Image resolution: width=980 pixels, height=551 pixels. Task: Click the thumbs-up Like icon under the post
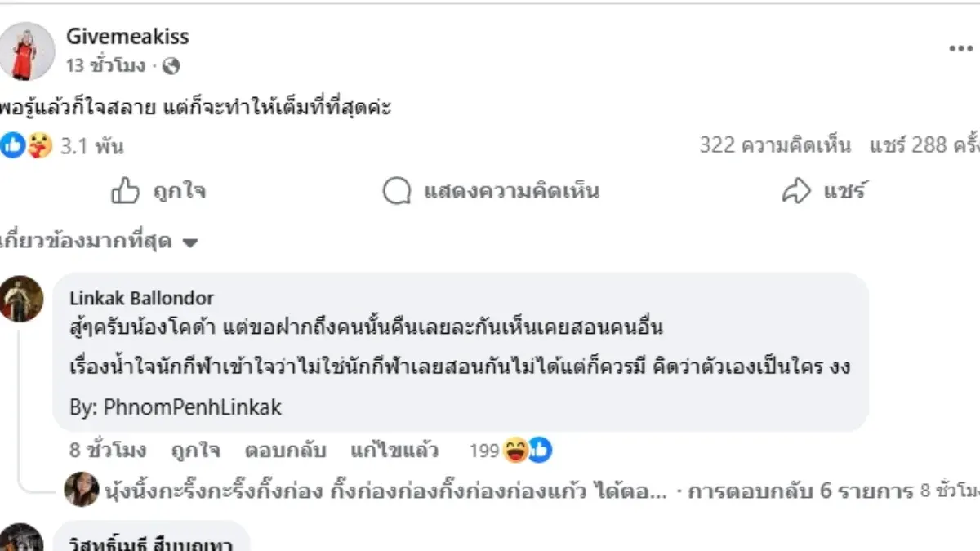(125, 192)
